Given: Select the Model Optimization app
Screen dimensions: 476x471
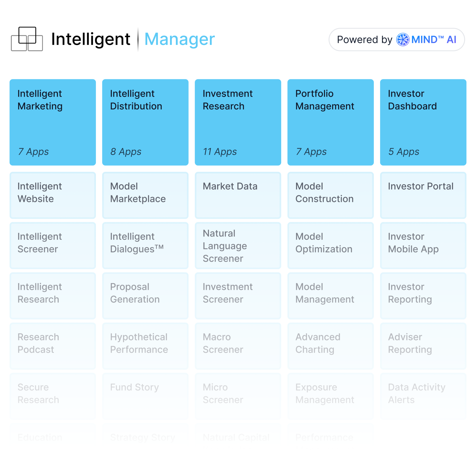Looking at the screenshot, I should [330, 245].
